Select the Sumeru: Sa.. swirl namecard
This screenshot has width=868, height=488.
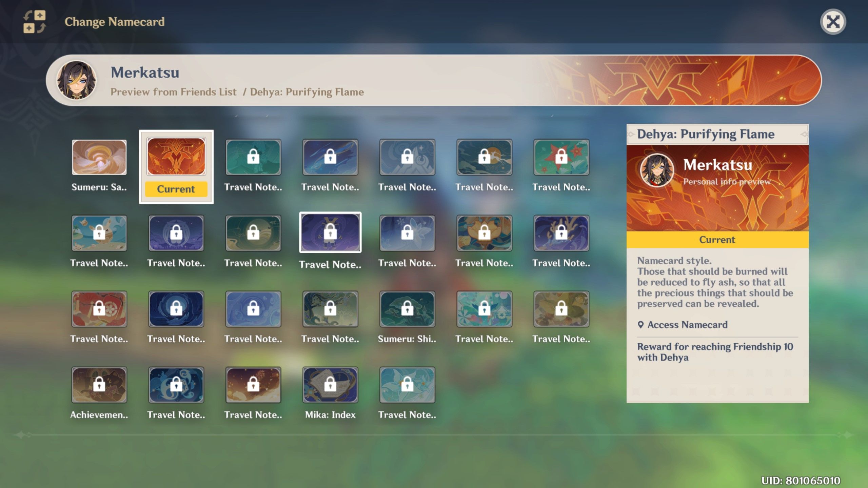tap(99, 157)
